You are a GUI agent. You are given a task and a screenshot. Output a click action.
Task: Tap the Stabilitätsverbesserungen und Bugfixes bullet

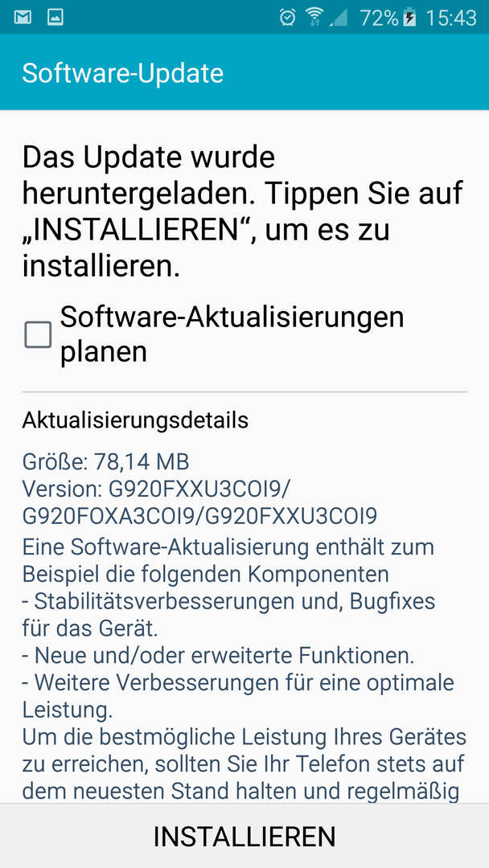pyautogui.click(x=228, y=615)
